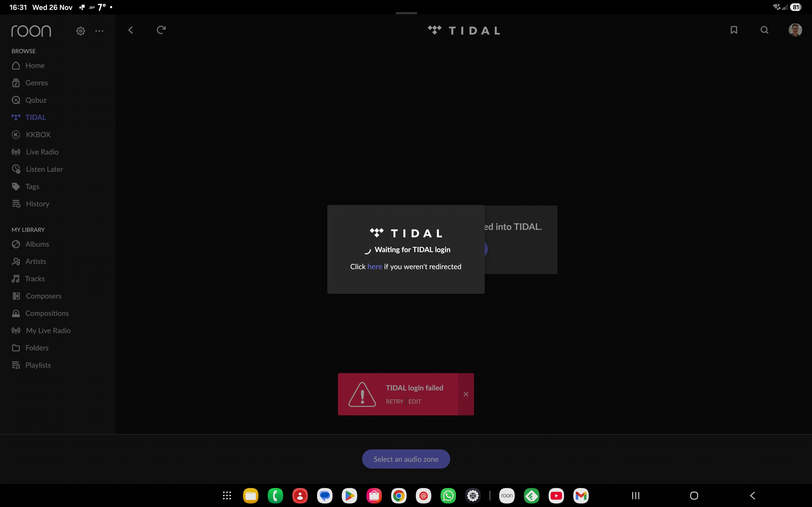
Task: Open the bookmarks icon
Action: tap(734, 30)
